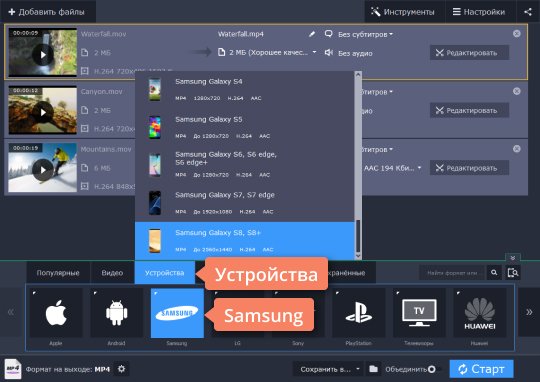Click the Старт button

click(x=481, y=369)
